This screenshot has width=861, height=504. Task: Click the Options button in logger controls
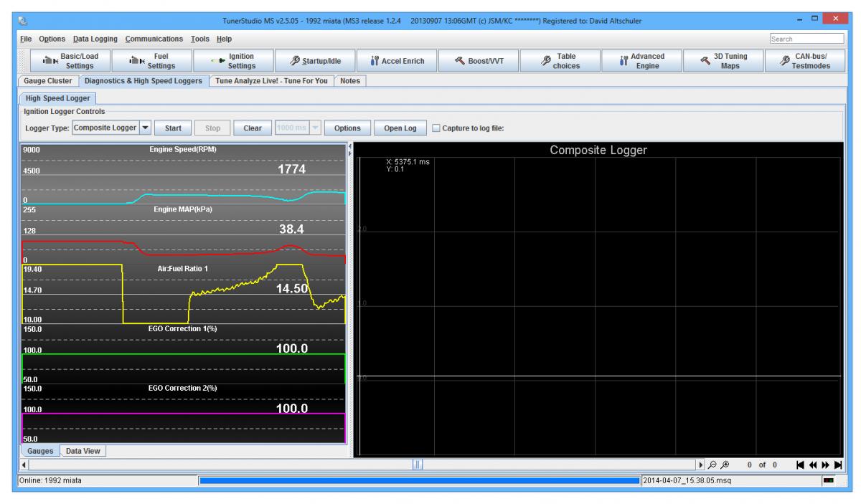[347, 128]
